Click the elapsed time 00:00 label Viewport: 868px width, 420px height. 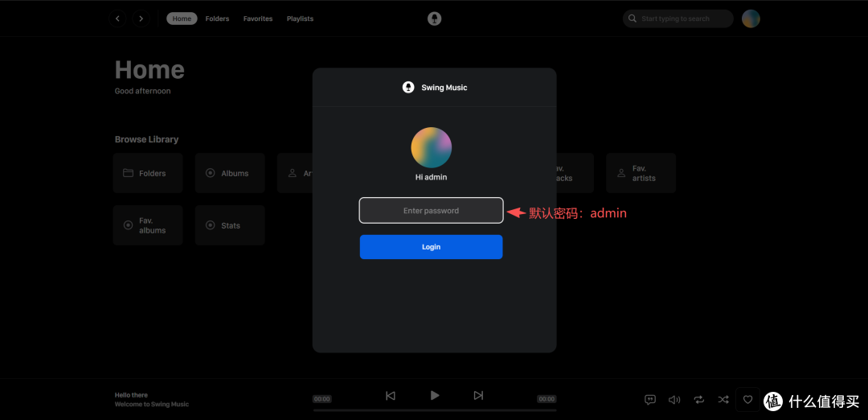(x=321, y=399)
